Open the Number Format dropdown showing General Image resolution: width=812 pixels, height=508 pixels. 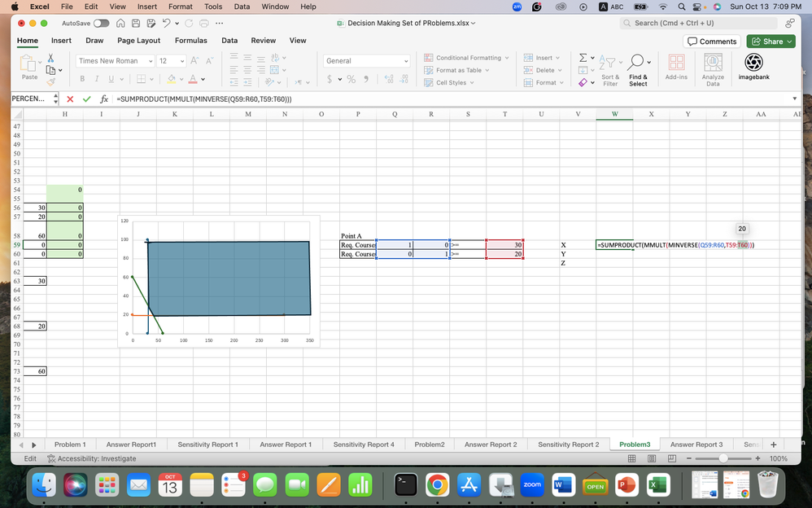coord(366,60)
